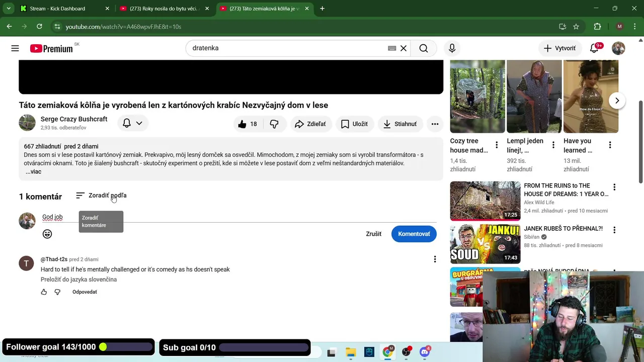644x362 pixels.
Task: Open the Lempl jeden línej short thumbnail
Action: coord(534,97)
